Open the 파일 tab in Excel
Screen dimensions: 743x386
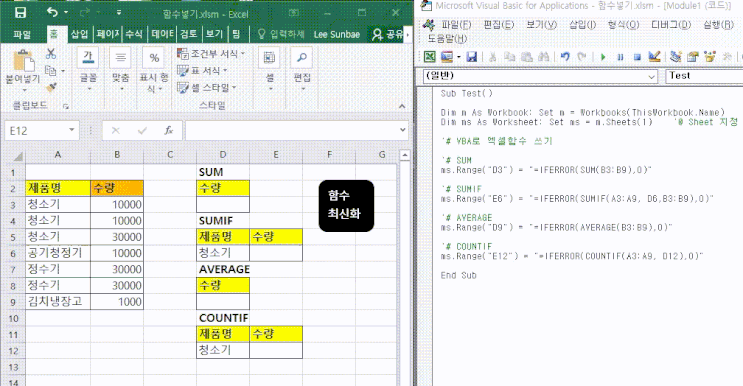pos(22,34)
